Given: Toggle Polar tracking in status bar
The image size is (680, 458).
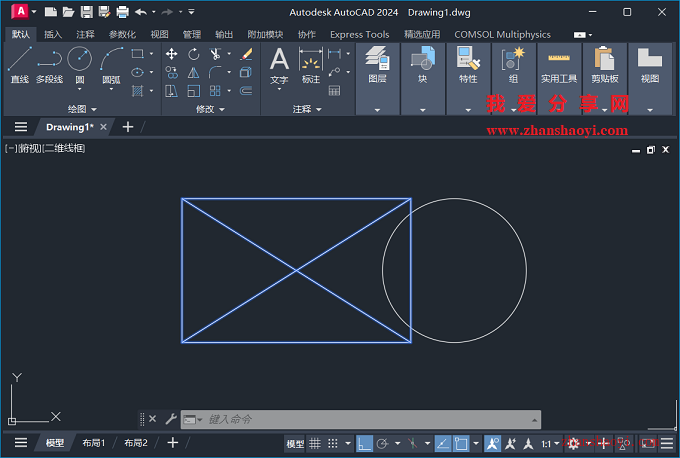Looking at the screenshot, I should point(382,443).
